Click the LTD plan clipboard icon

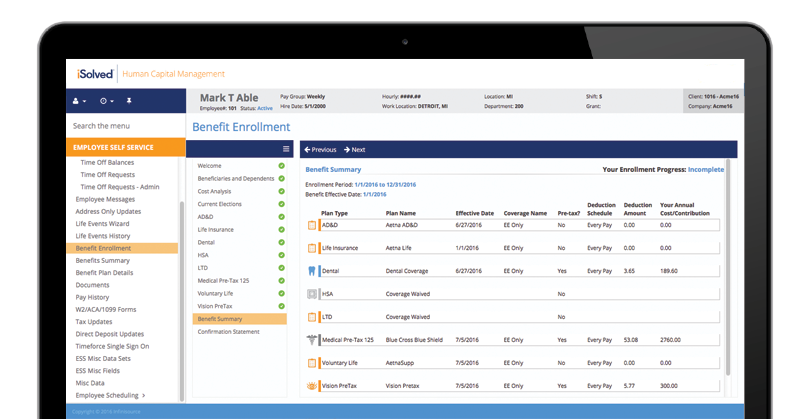point(311,317)
